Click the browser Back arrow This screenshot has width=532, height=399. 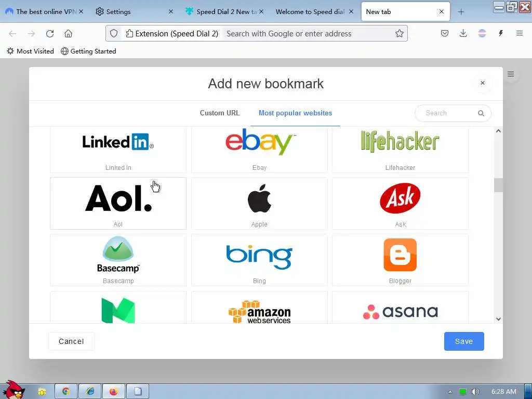12,33
